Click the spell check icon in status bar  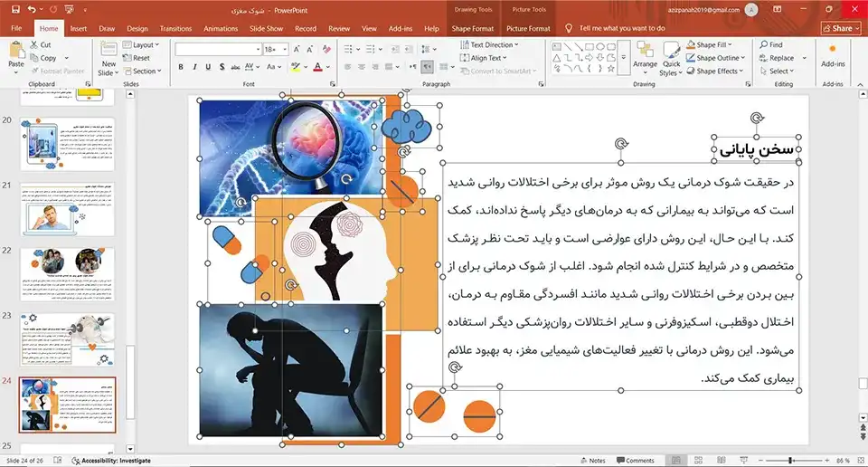[x=58, y=461]
